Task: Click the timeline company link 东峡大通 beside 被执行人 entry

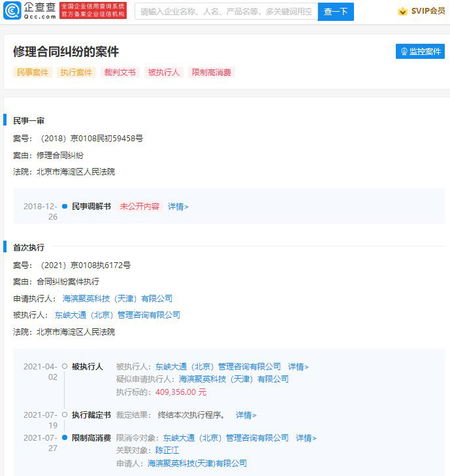Action: [218, 366]
